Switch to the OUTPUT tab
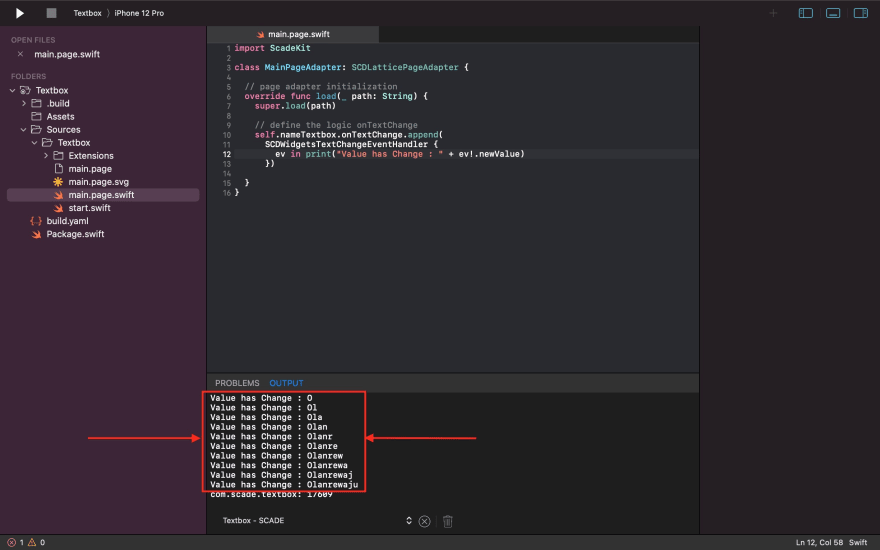 [x=286, y=383]
